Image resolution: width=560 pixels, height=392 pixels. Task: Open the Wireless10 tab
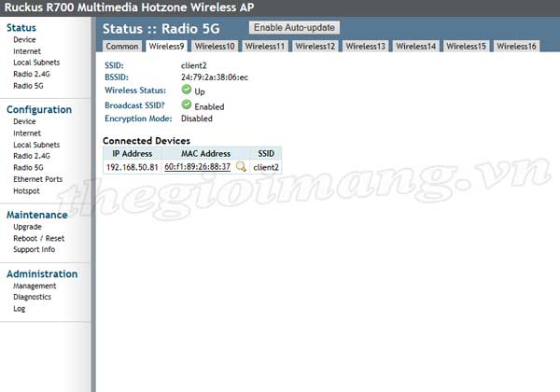[x=215, y=46]
